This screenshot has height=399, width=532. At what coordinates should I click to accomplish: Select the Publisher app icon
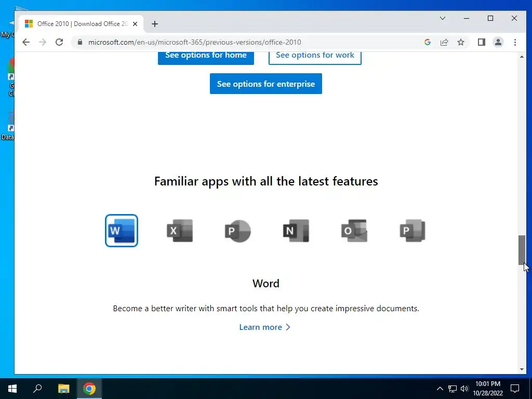413,231
